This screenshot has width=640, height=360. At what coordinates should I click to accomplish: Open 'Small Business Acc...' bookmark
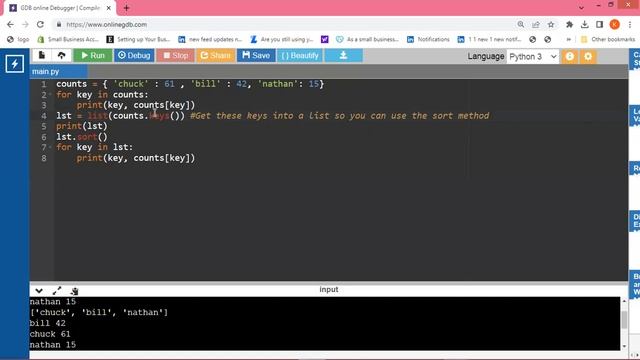[x=68, y=39]
